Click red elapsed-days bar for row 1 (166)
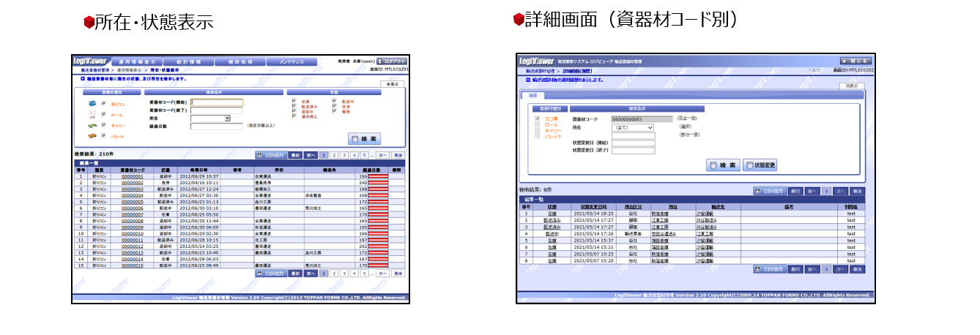Image resolution: width=980 pixels, height=335 pixels. [377, 176]
